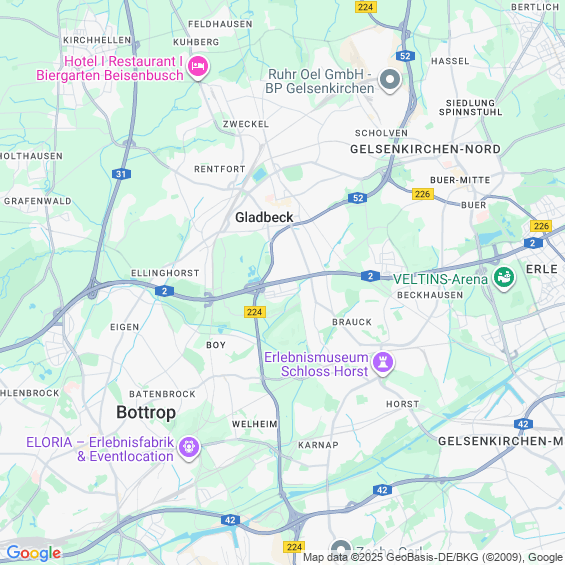The height and width of the screenshot is (565, 565).
Task: Click the purple Schloss Horst museum pin
Action: click(x=383, y=363)
